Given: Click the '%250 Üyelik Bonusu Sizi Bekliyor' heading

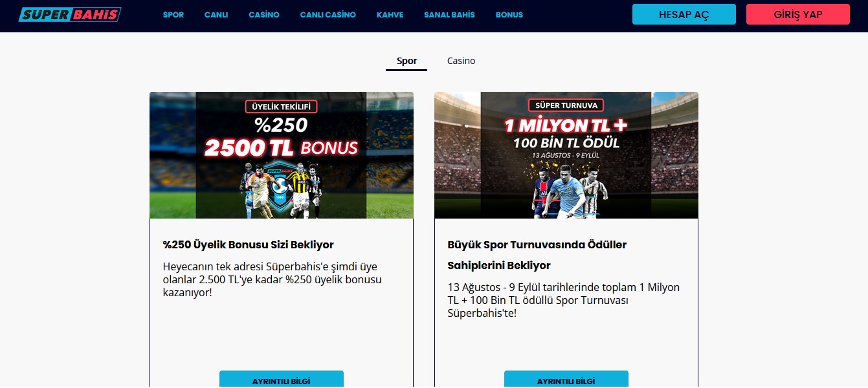Looking at the screenshot, I should (249, 245).
